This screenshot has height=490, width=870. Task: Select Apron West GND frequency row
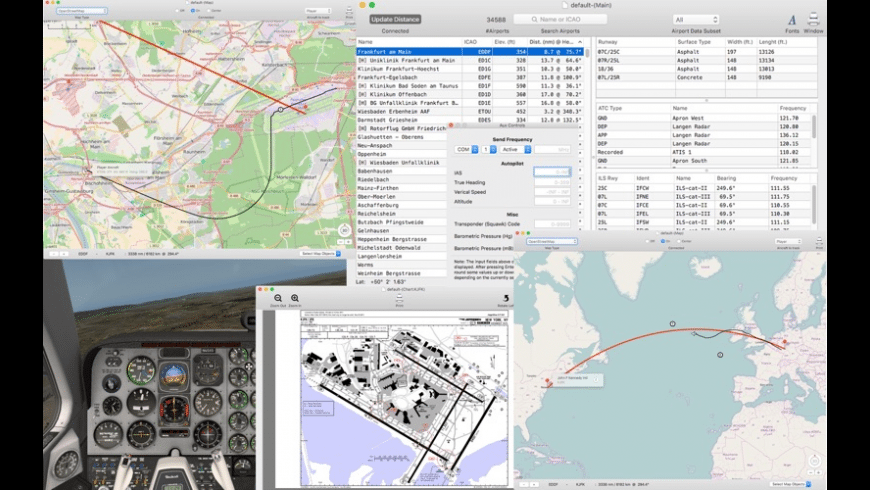704,118
